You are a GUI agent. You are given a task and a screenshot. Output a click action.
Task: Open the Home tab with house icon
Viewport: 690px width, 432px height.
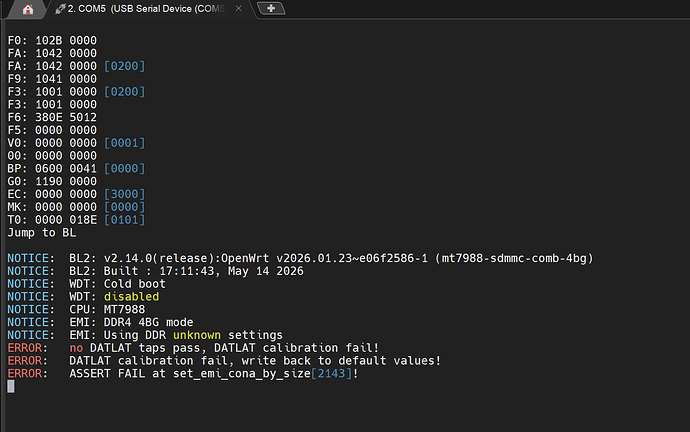pos(28,9)
